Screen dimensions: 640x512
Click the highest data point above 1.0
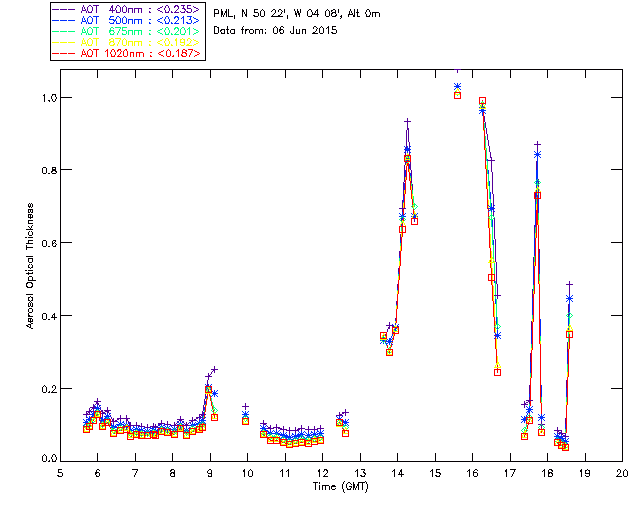pyautogui.click(x=457, y=87)
